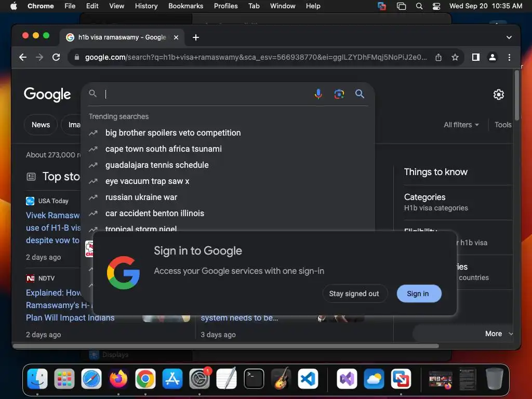Click the Tools button
This screenshot has width=532, height=399.
tap(503, 125)
